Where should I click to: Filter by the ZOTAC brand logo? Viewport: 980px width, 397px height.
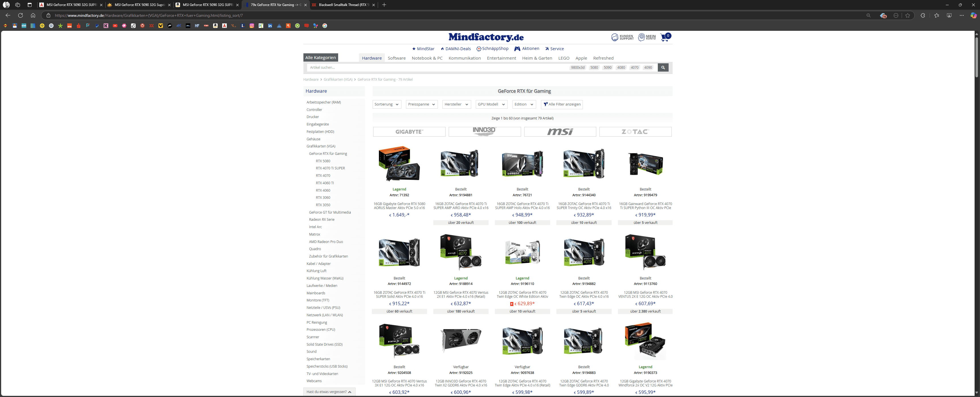click(x=635, y=132)
